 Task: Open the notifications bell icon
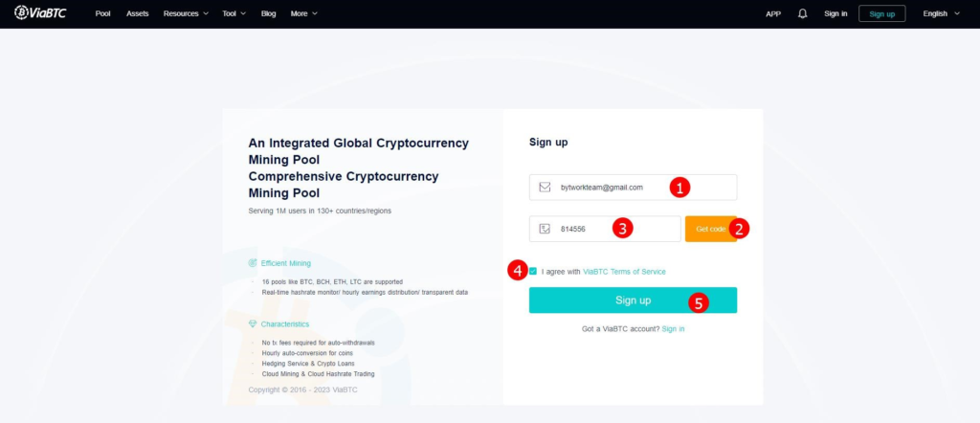(x=803, y=13)
